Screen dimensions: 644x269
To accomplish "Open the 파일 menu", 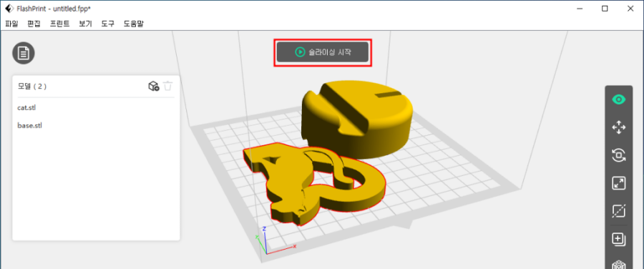I will (x=11, y=24).
